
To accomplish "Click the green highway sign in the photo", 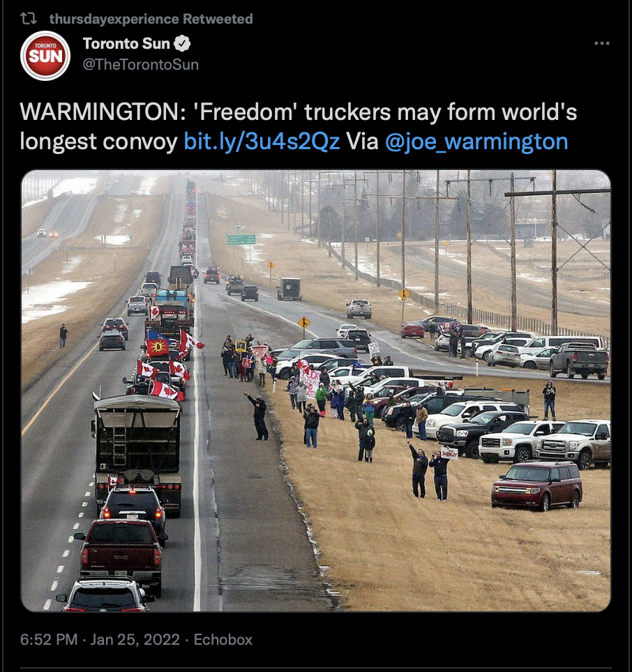I will coord(241,240).
